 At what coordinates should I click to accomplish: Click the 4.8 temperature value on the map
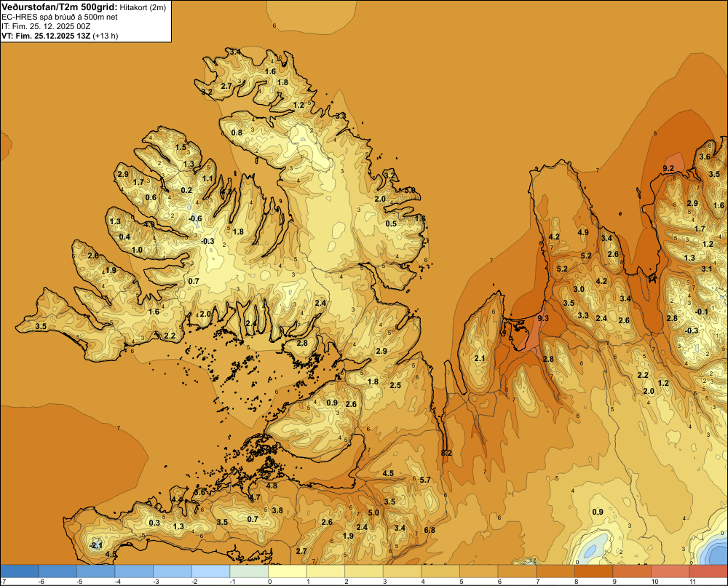pos(272,486)
